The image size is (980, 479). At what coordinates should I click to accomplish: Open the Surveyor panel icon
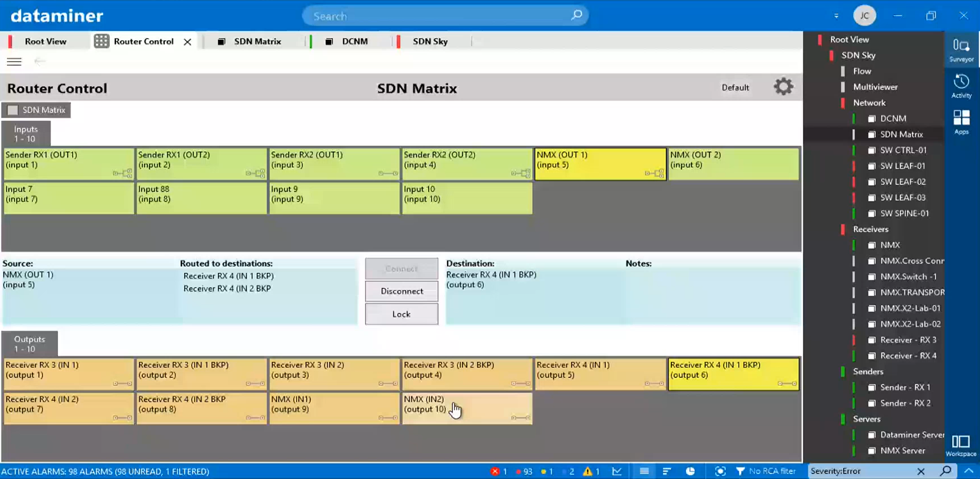click(961, 50)
